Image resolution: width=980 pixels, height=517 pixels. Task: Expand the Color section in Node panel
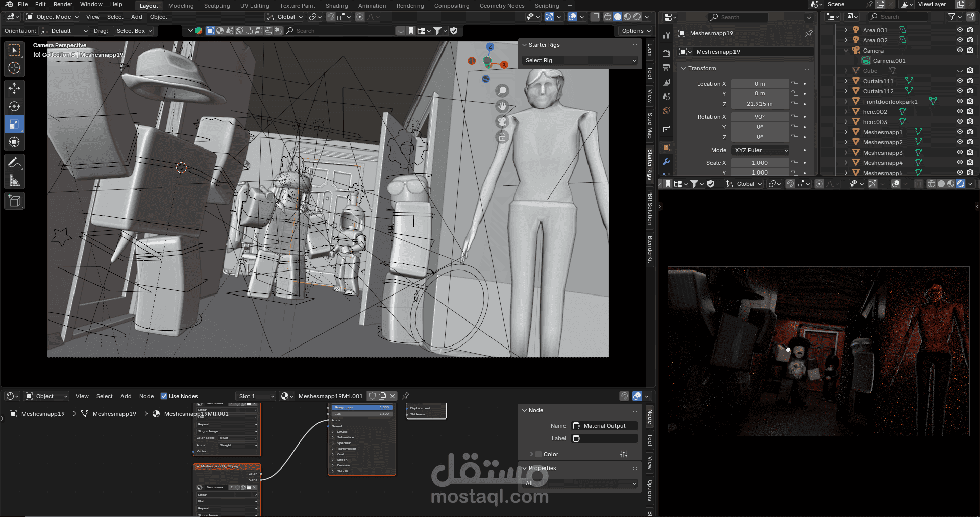coord(550,454)
